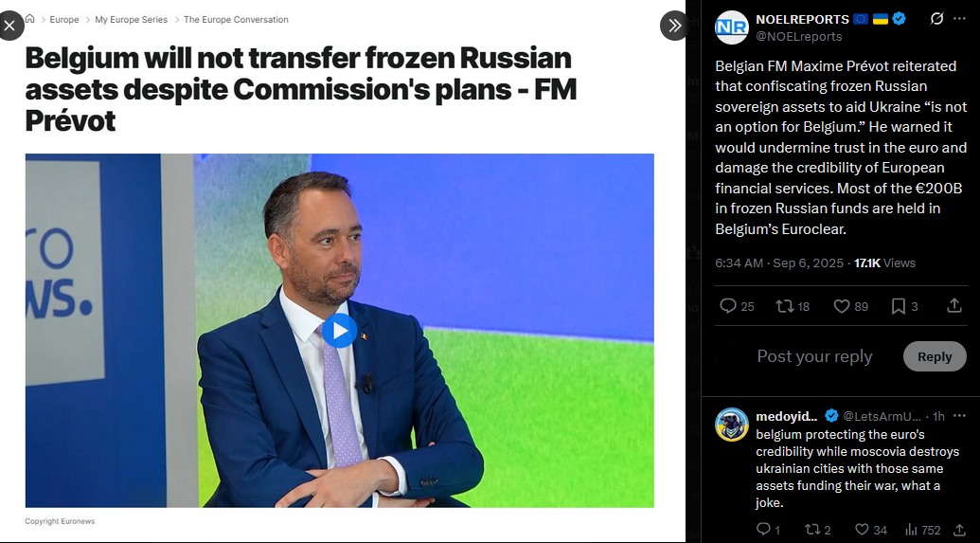
Task: Click the home icon in breadcrumb
Action: [30, 19]
